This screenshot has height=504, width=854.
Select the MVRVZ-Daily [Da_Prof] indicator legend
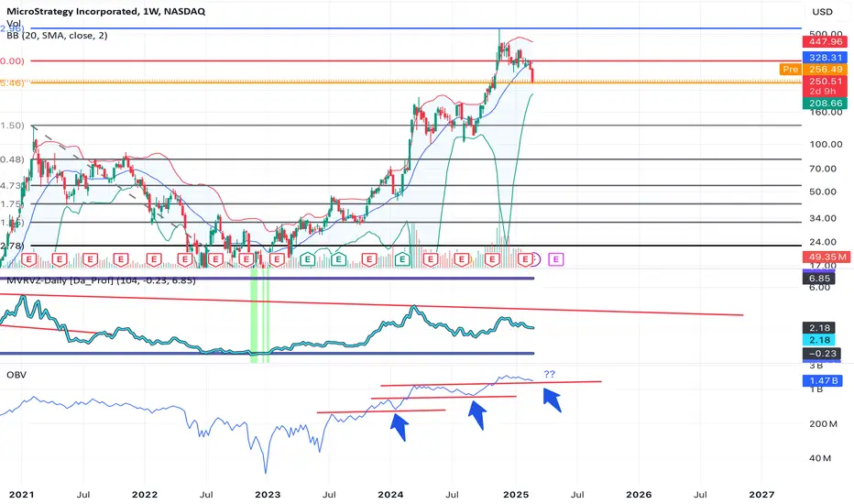click(x=101, y=280)
